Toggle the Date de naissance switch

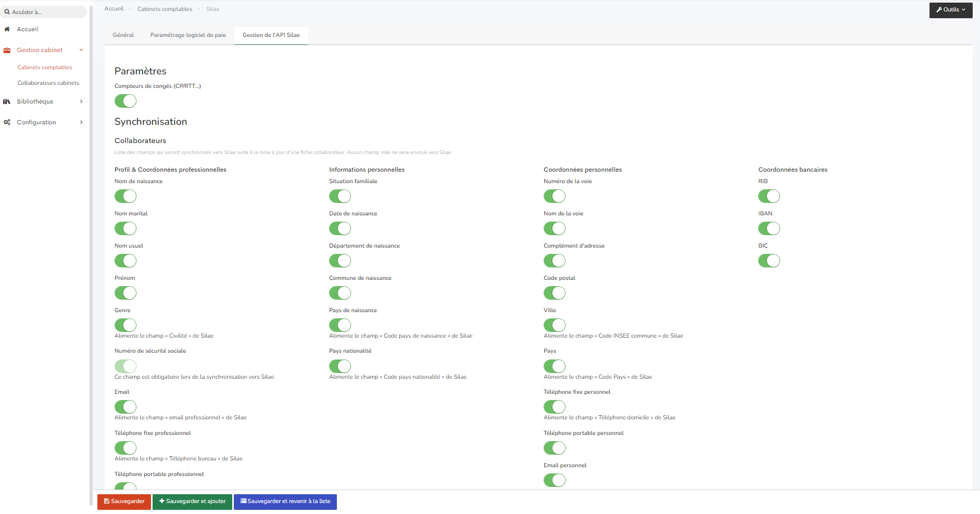tap(340, 228)
